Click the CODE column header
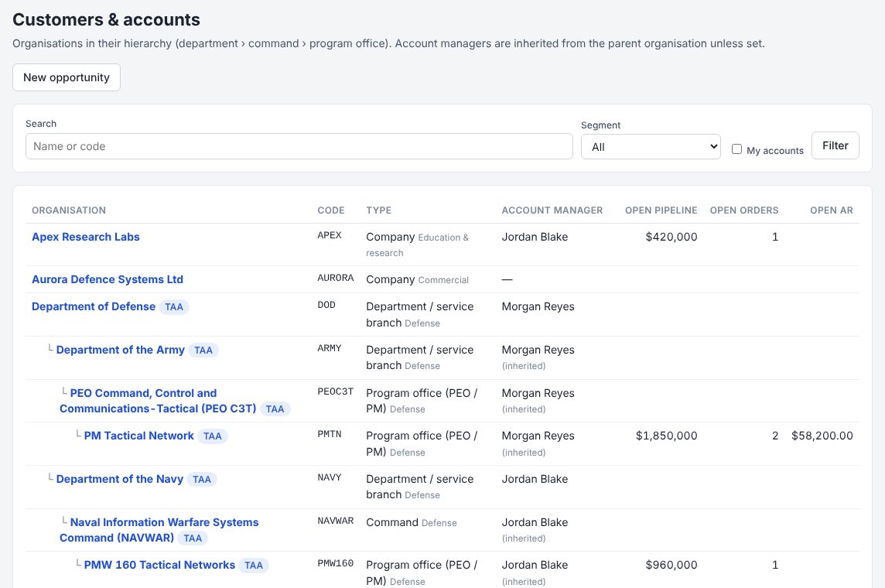The image size is (885, 588). tap(331, 210)
